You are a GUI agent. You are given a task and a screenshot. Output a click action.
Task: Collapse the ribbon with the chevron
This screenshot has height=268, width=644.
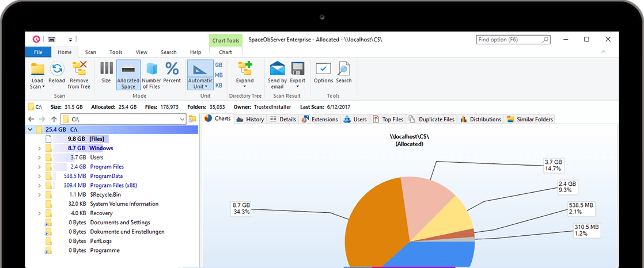603,52
